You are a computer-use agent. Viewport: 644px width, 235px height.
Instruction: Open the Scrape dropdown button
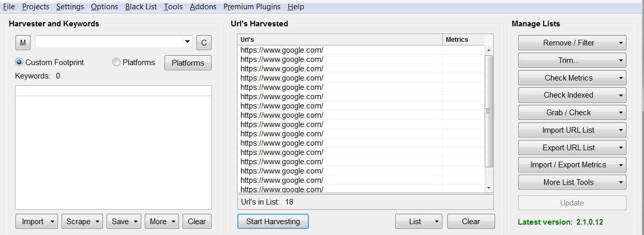point(82,222)
